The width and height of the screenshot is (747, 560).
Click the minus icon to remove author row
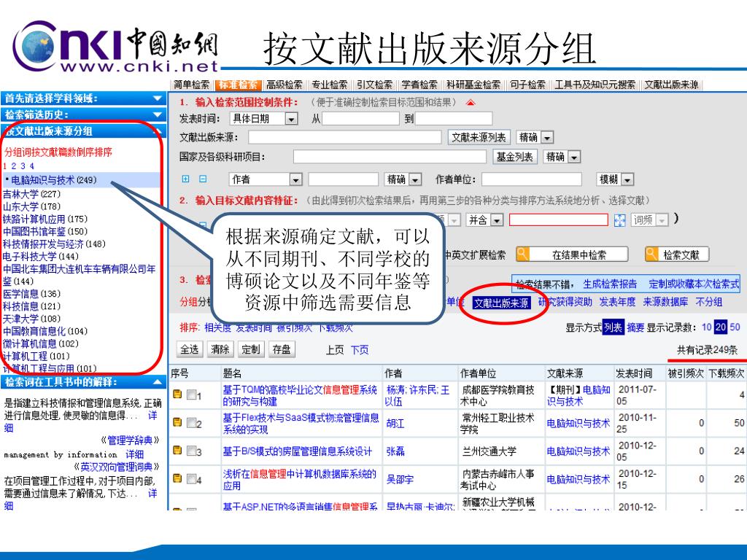203,179
